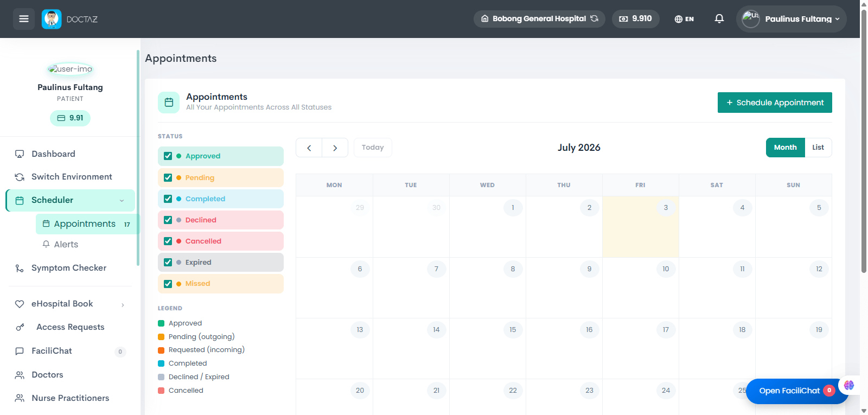Switch to Month view

785,148
